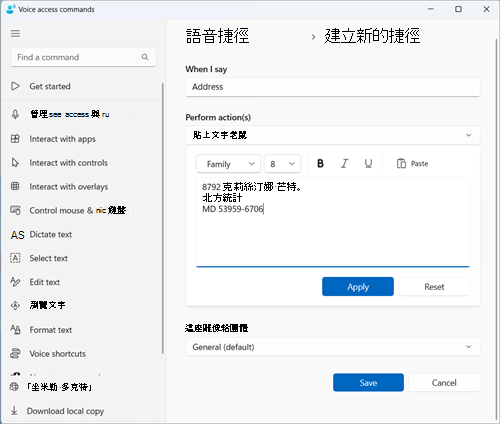Click the Dictate text icon
The width and height of the screenshot is (500, 424).
17,235
